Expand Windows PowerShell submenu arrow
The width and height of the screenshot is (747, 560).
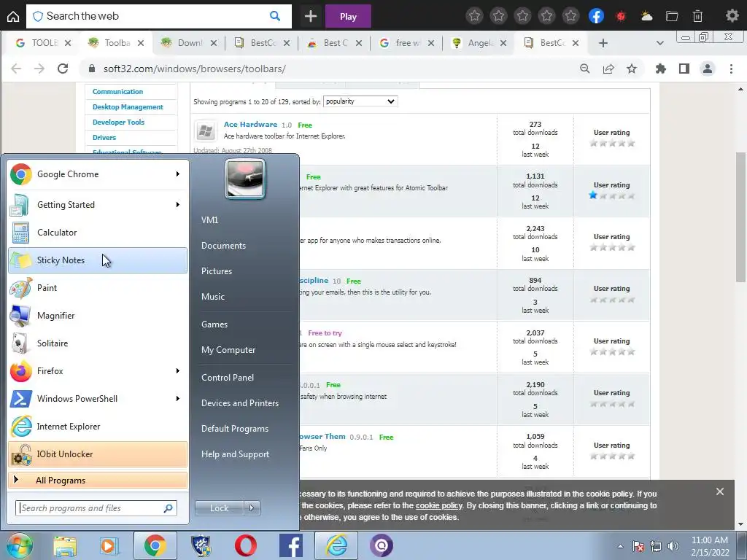(x=178, y=398)
